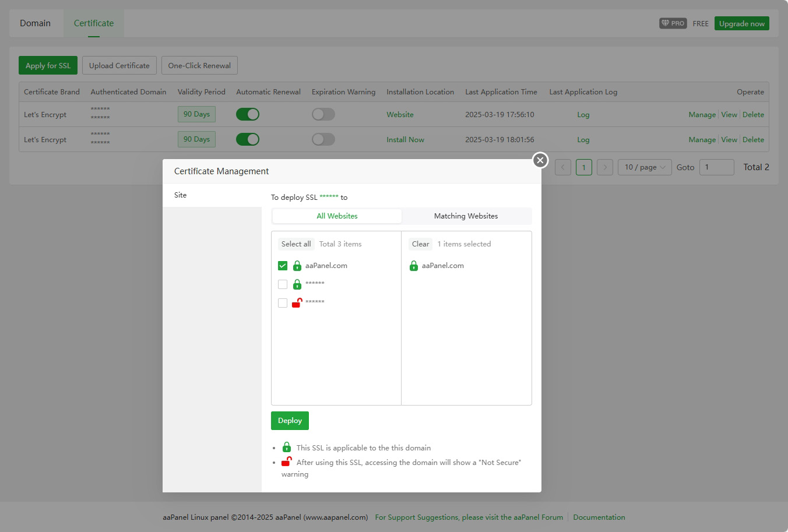Click the Goto page input field

716,167
